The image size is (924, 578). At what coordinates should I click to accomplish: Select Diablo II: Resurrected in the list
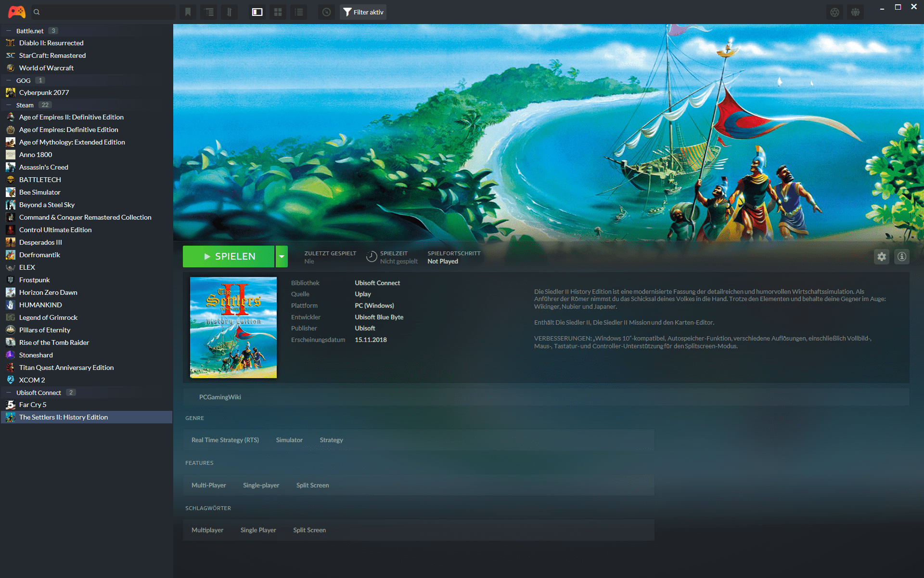pos(87,43)
